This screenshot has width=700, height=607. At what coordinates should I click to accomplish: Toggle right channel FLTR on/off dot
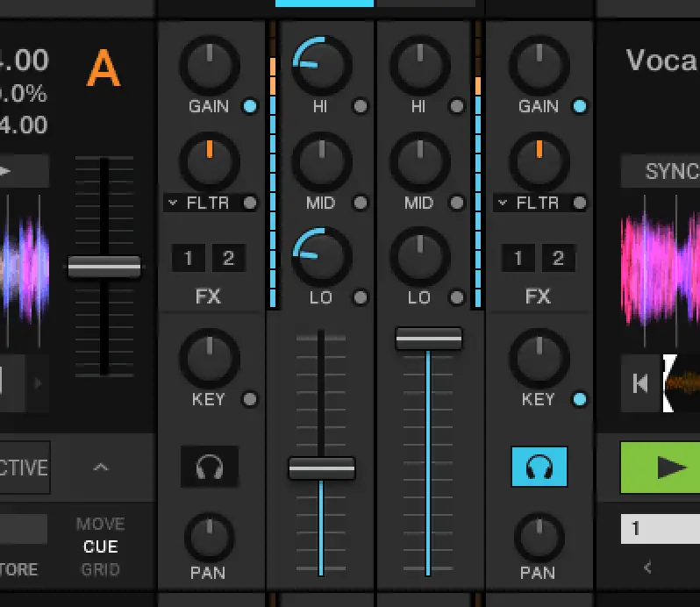[580, 204]
